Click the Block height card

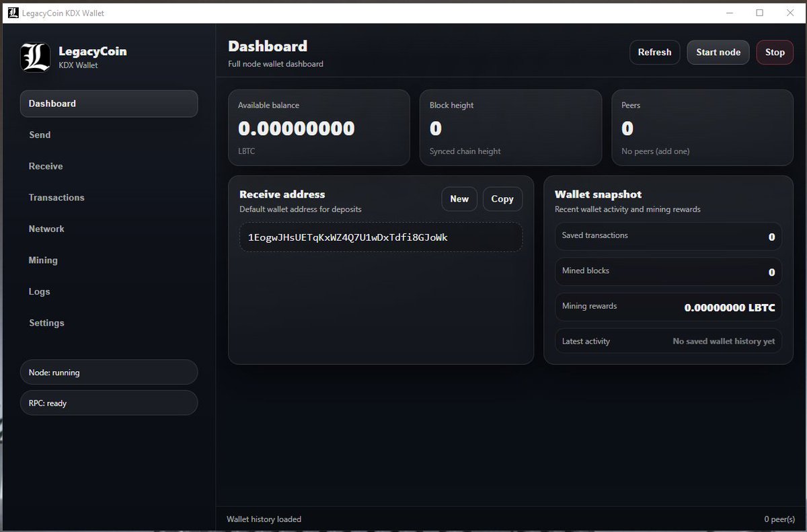[x=510, y=128]
